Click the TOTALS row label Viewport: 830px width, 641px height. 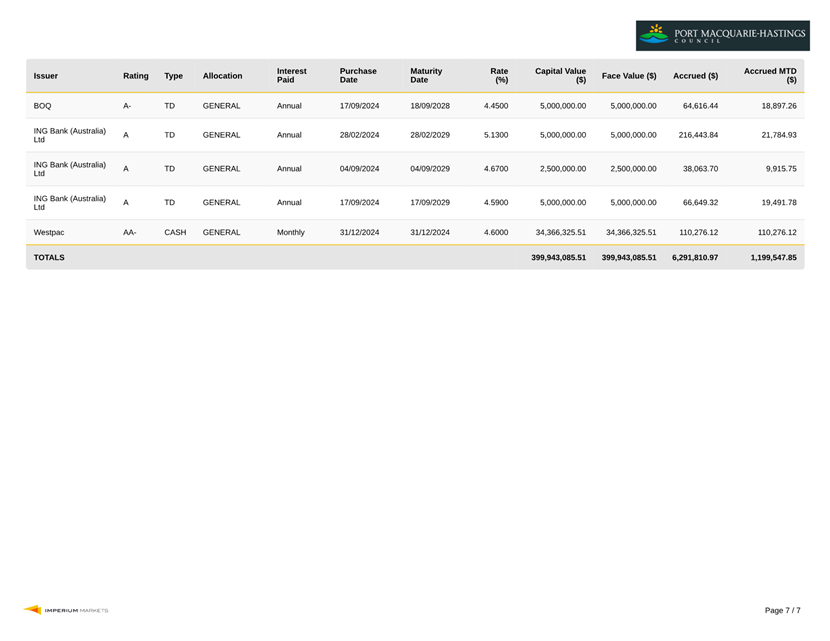point(49,257)
